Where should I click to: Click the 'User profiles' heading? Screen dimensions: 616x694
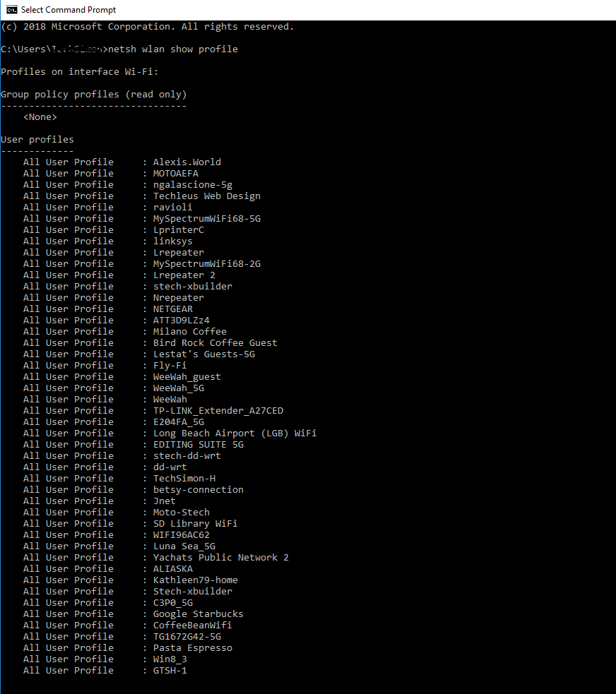tap(37, 139)
